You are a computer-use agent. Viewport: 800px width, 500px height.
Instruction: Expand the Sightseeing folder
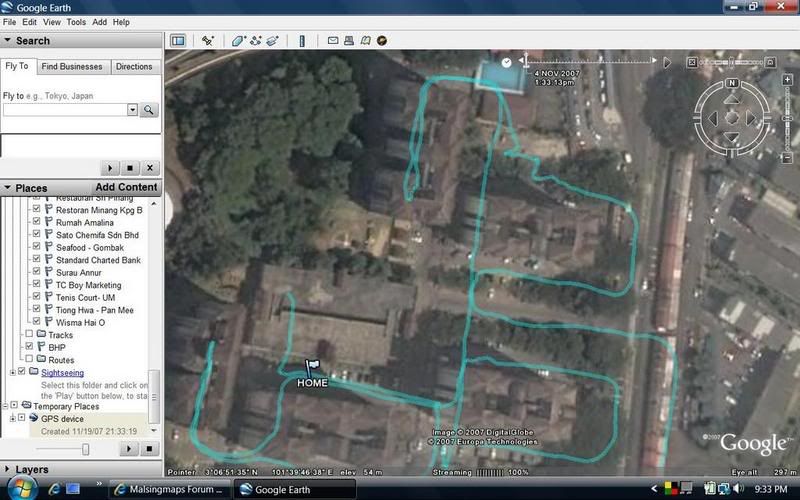(13, 372)
